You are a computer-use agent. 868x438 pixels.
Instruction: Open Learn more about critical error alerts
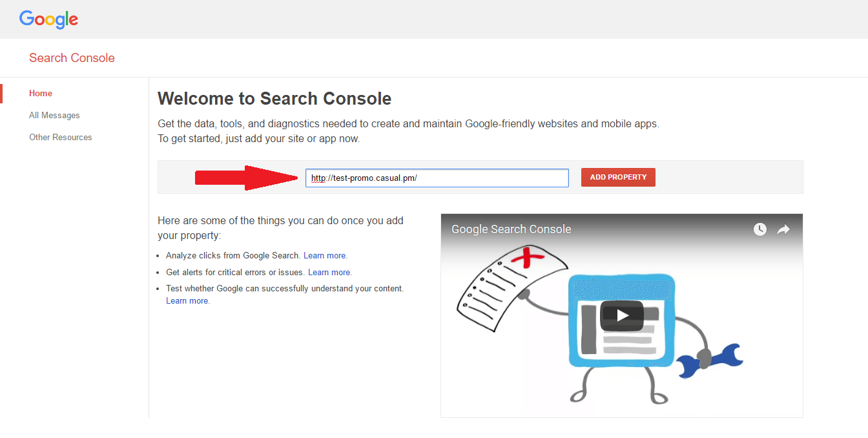[329, 272]
